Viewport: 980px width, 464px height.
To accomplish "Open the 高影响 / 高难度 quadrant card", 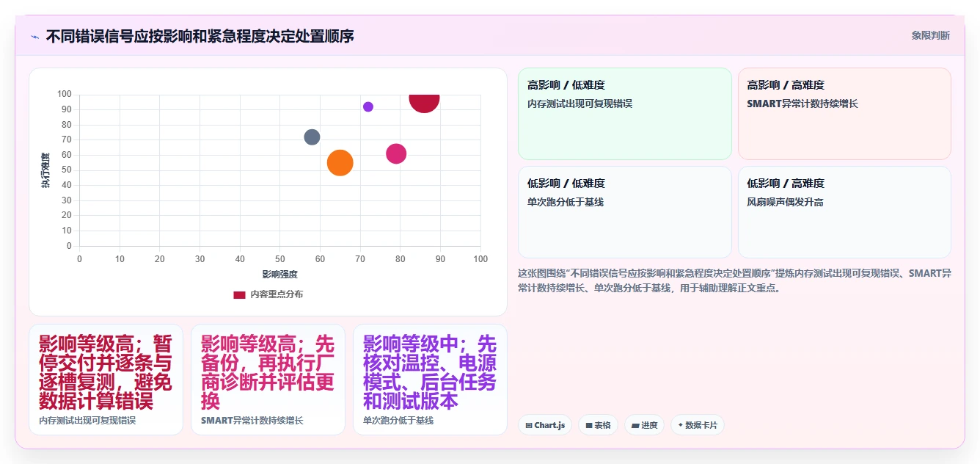I will click(844, 114).
